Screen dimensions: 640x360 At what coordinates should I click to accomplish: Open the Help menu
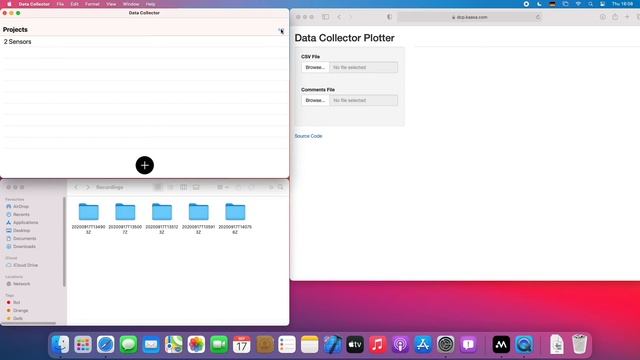point(151,4)
